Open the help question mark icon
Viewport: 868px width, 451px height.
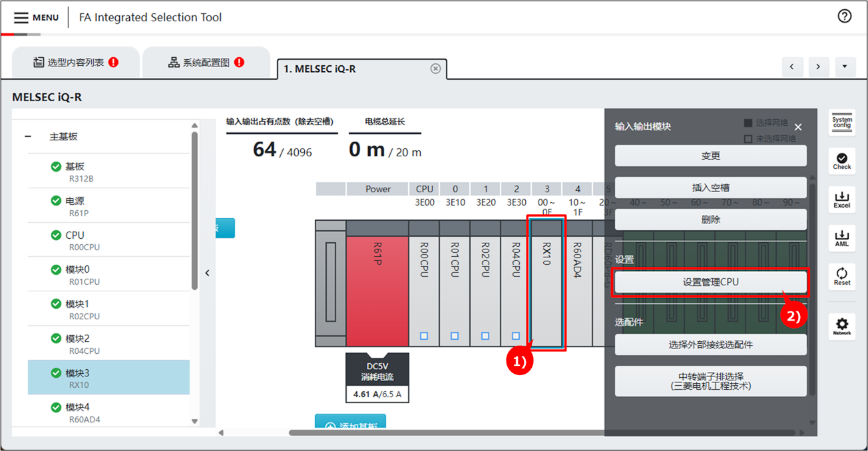click(844, 17)
